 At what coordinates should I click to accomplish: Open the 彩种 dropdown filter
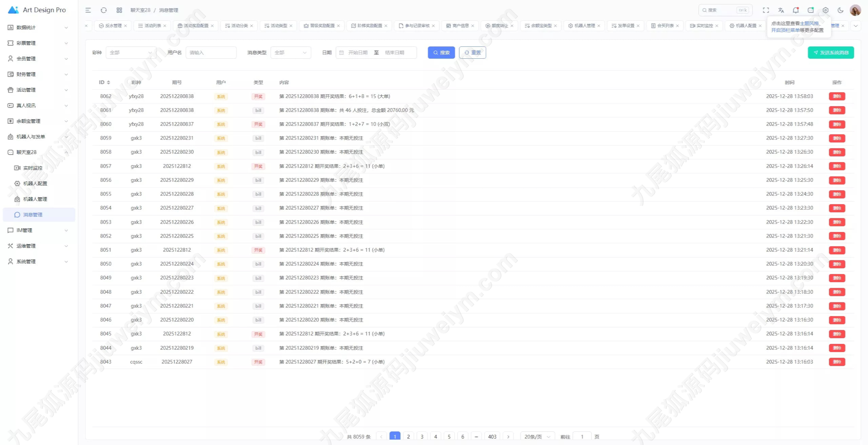131,53
